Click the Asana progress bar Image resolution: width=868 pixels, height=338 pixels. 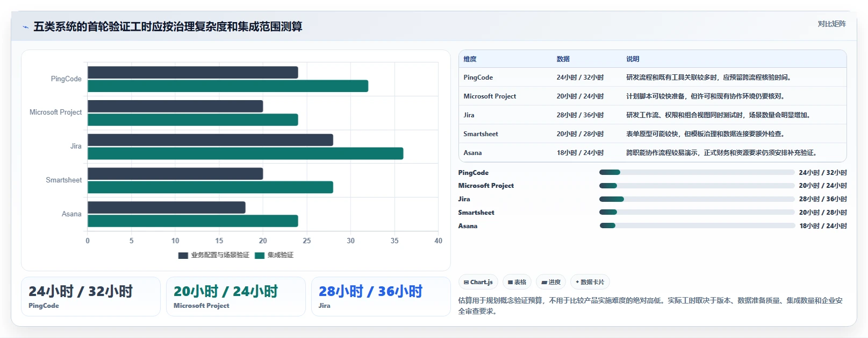coord(697,226)
